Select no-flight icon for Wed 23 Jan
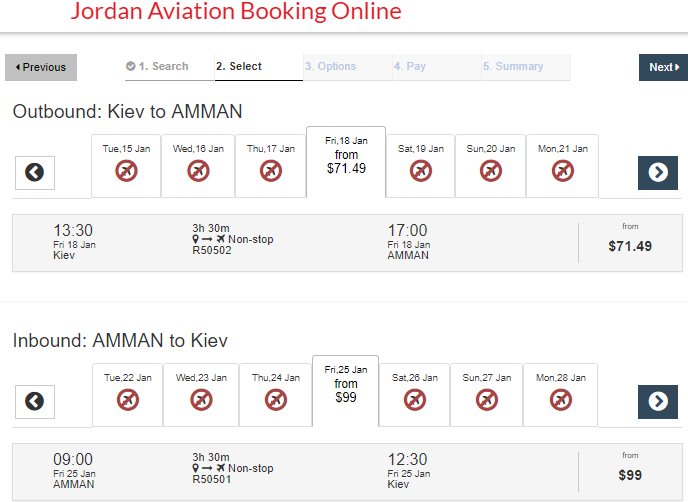688x502 pixels. click(199, 399)
